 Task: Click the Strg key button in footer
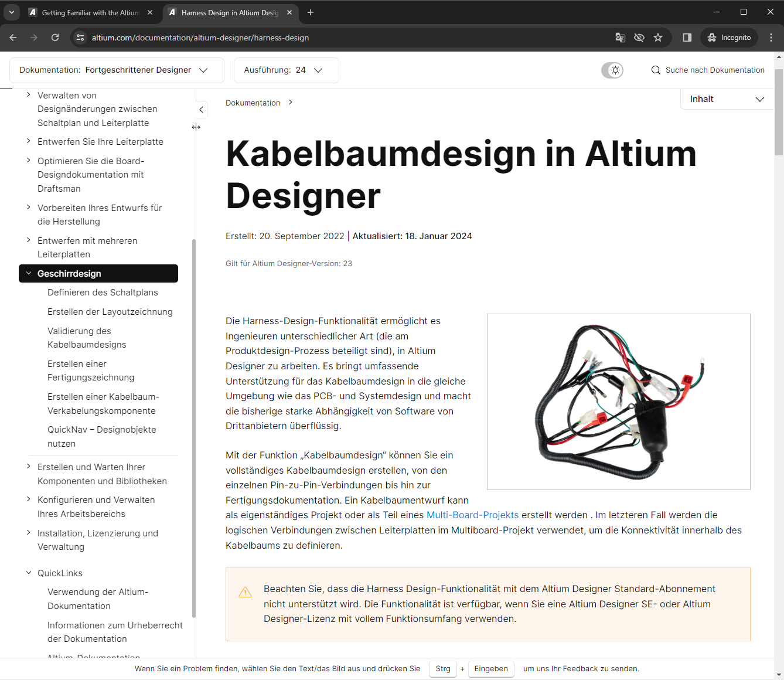[x=443, y=669]
